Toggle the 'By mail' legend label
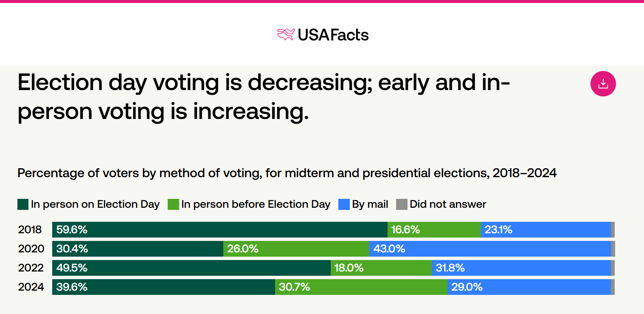 (370, 204)
